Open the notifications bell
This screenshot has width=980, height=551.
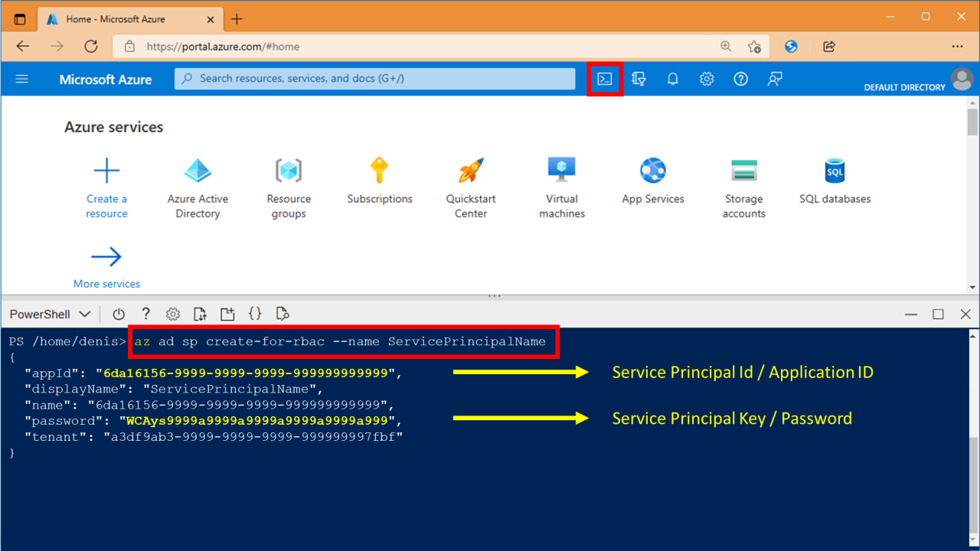(x=672, y=79)
